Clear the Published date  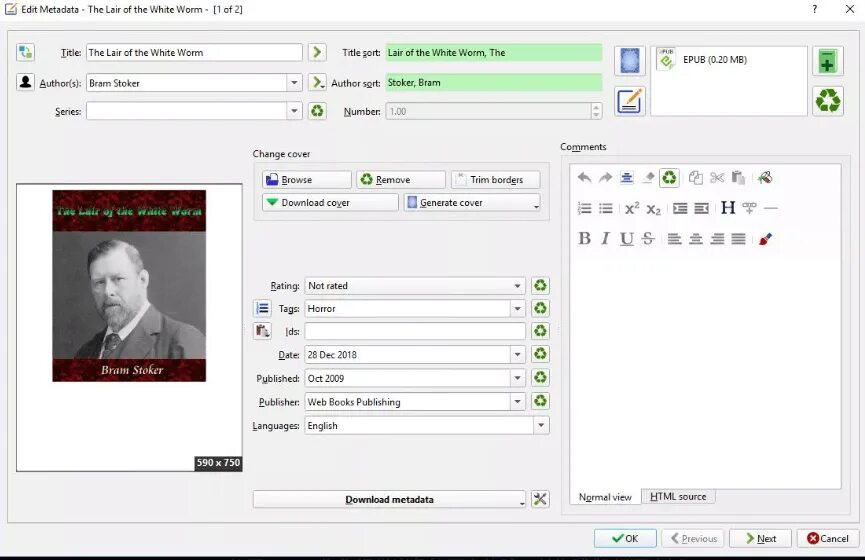[x=541, y=377]
